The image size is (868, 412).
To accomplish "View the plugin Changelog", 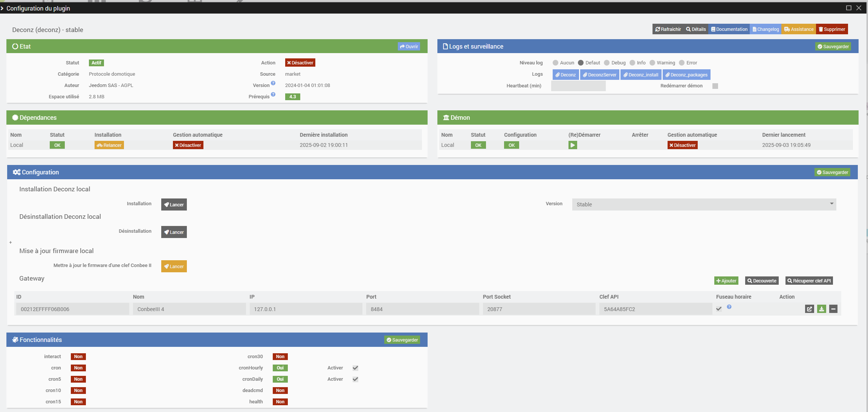I will click(x=766, y=29).
